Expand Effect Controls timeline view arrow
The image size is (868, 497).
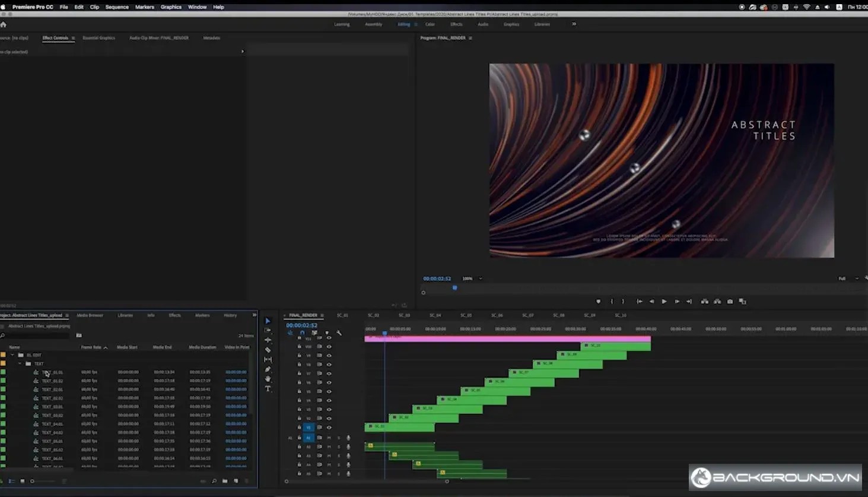(242, 52)
